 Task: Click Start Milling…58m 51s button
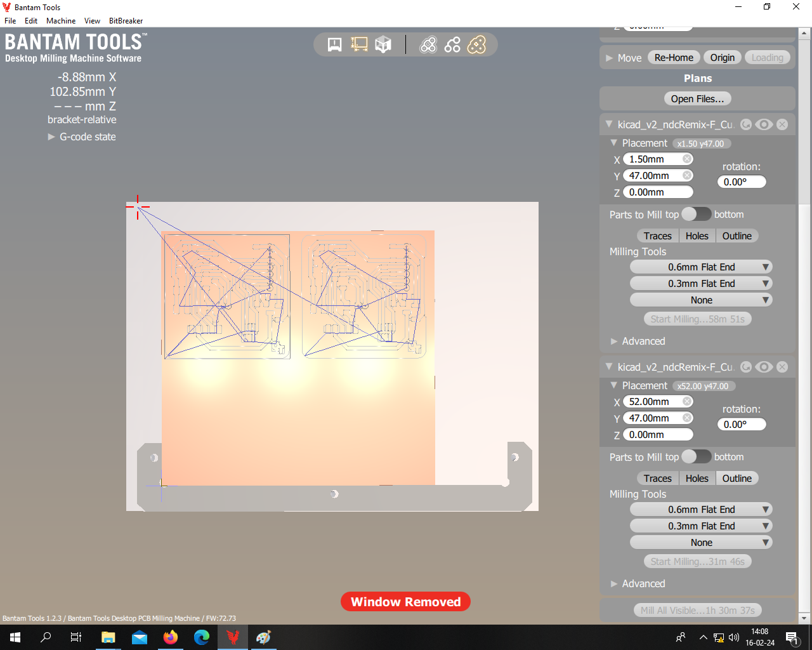[x=698, y=319]
